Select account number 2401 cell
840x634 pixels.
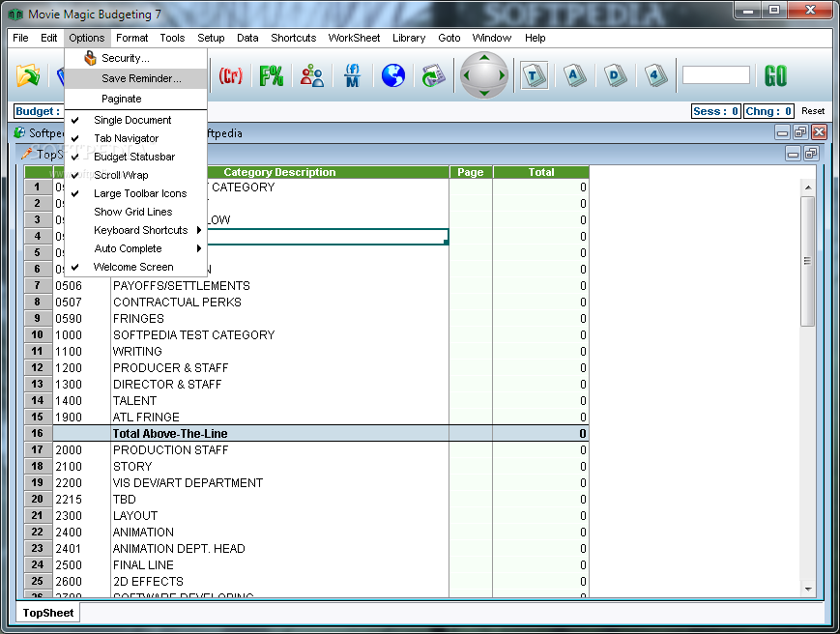[x=81, y=548]
